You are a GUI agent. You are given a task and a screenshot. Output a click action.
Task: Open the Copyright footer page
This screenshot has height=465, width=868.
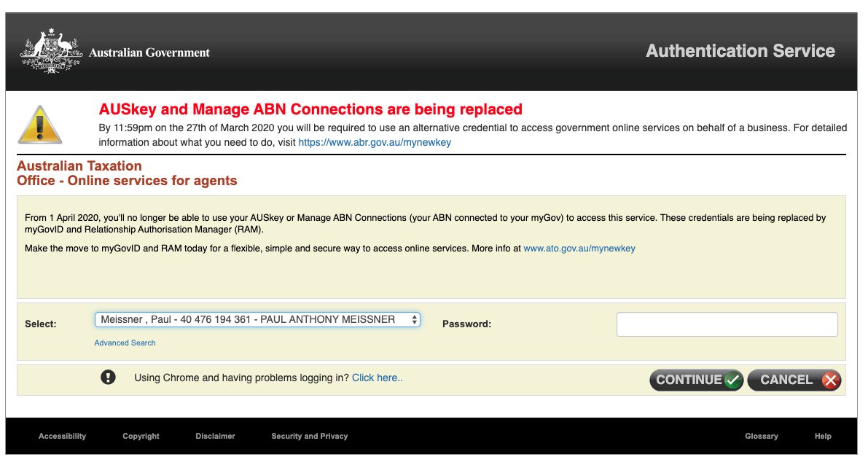pyautogui.click(x=138, y=436)
